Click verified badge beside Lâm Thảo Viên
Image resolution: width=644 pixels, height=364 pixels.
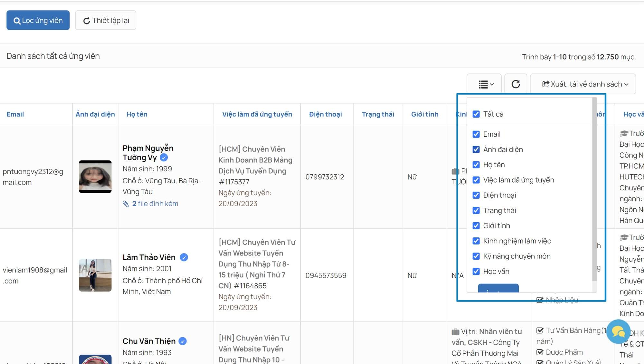coord(184,257)
